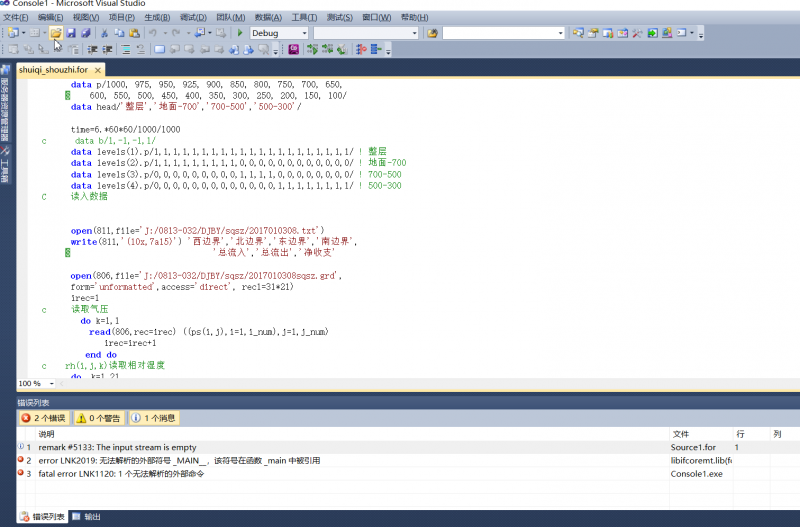Click the Cut scissors icon
Screen dimensions: 800x527
[104, 33]
